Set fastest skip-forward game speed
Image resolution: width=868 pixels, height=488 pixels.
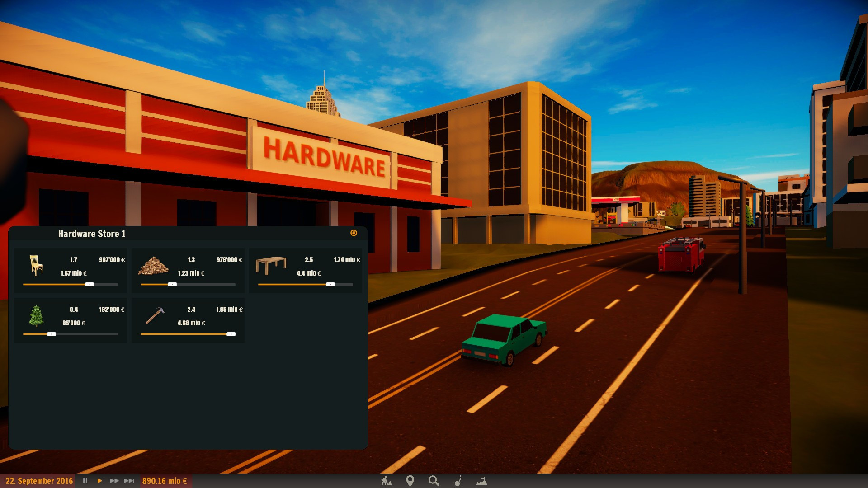[129, 481]
